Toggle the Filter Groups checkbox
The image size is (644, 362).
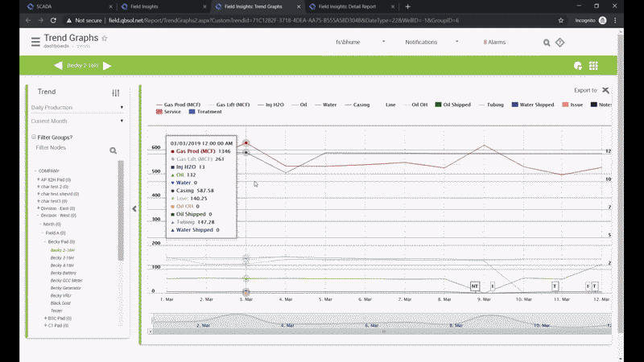coord(34,137)
